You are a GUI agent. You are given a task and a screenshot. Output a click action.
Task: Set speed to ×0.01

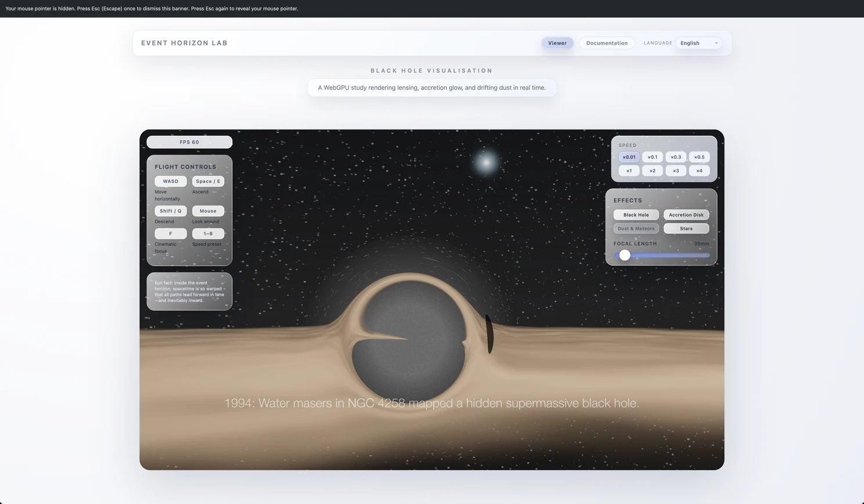629,157
